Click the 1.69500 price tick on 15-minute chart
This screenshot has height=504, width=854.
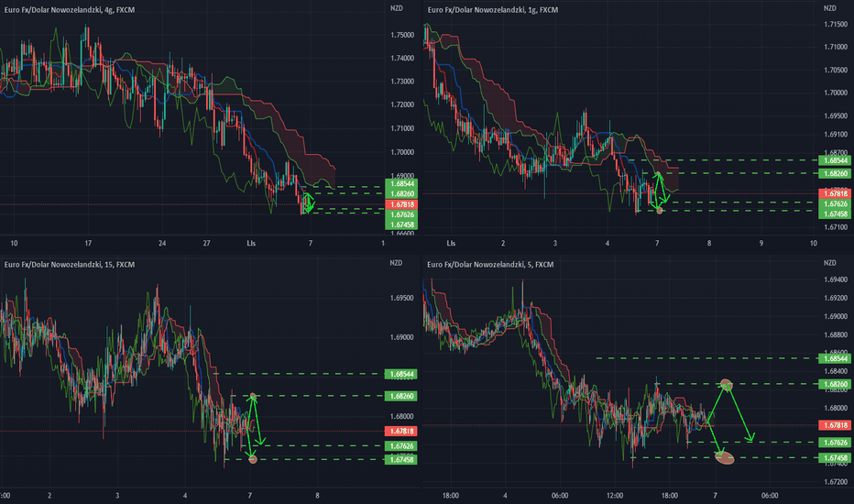coord(402,299)
